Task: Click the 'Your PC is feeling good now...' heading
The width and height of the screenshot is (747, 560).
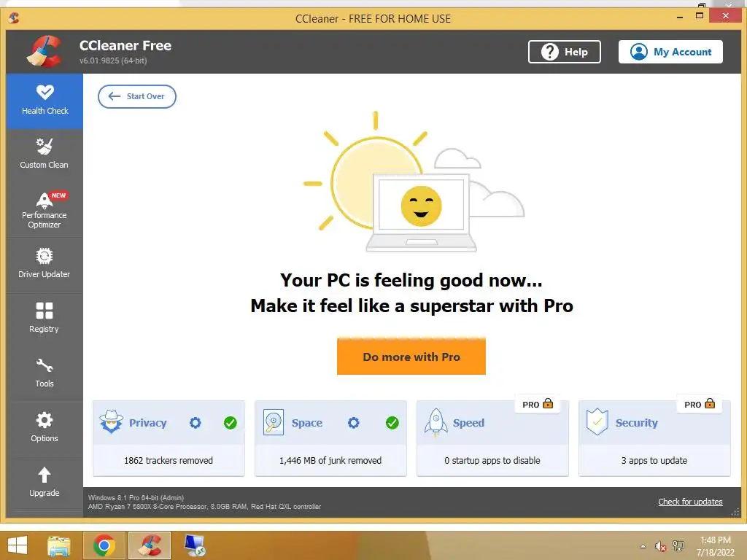Action: click(x=411, y=280)
